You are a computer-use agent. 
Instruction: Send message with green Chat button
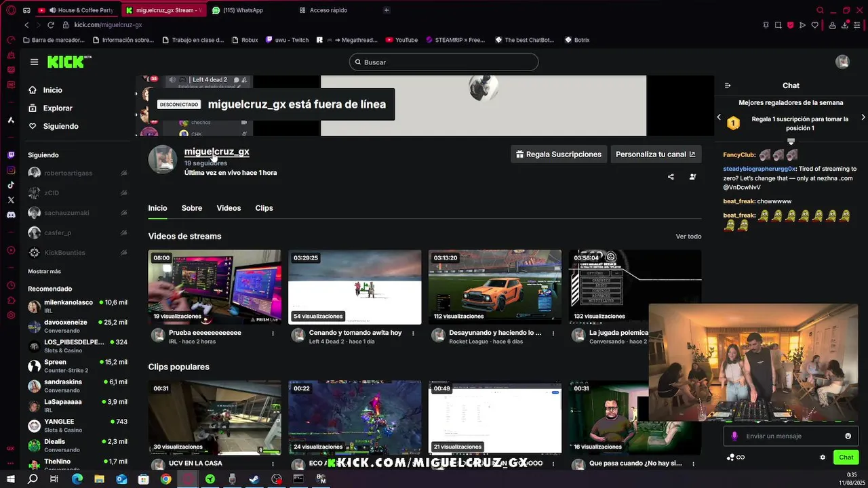(x=846, y=457)
